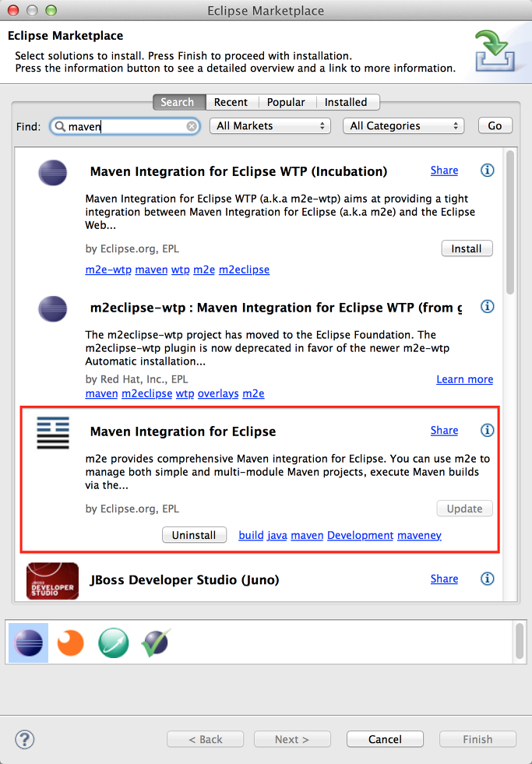The height and width of the screenshot is (764, 532).
Task: Share JBoss Developer Studio (Juno)
Action: (x=444, y=579)
